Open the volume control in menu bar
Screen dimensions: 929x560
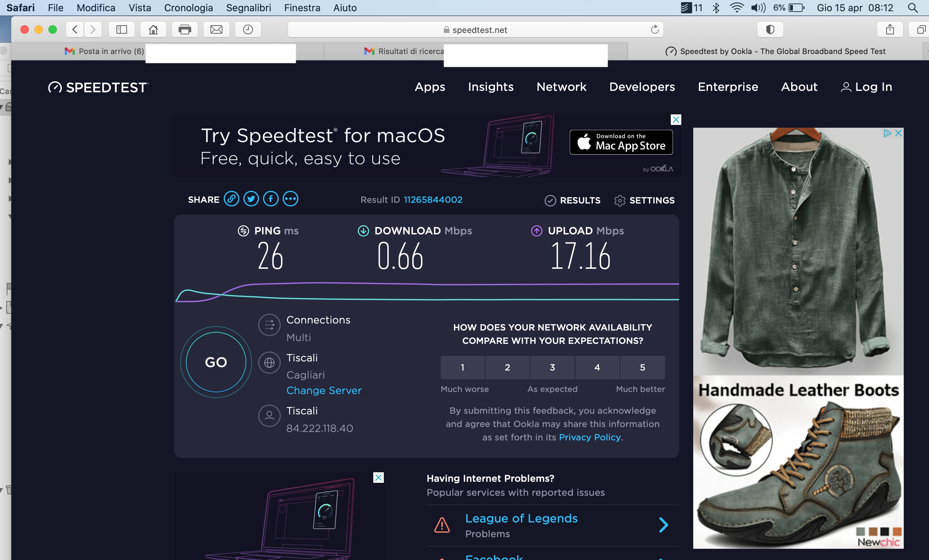(x=758, y=8)
